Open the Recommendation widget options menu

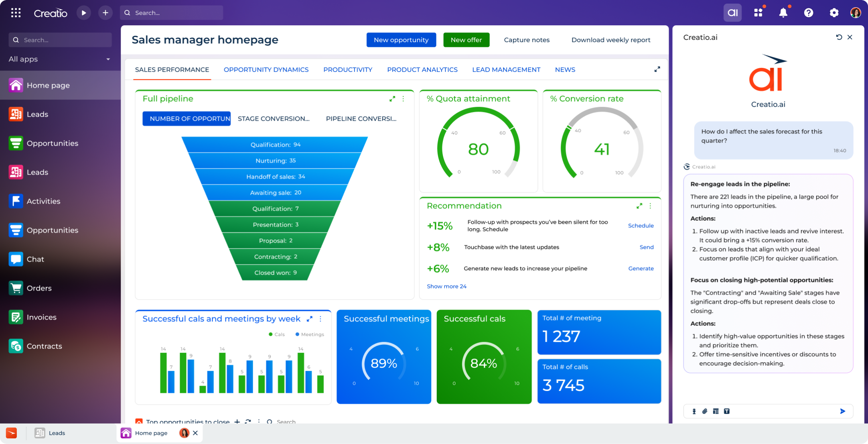651,206
